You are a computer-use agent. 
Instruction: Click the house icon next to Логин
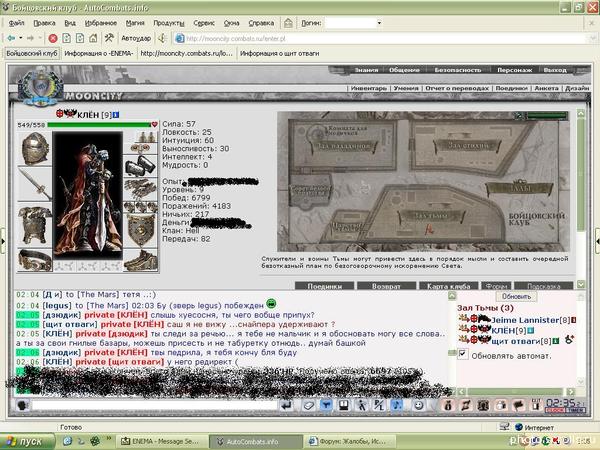pyautogui.click(x=288, y=23)
